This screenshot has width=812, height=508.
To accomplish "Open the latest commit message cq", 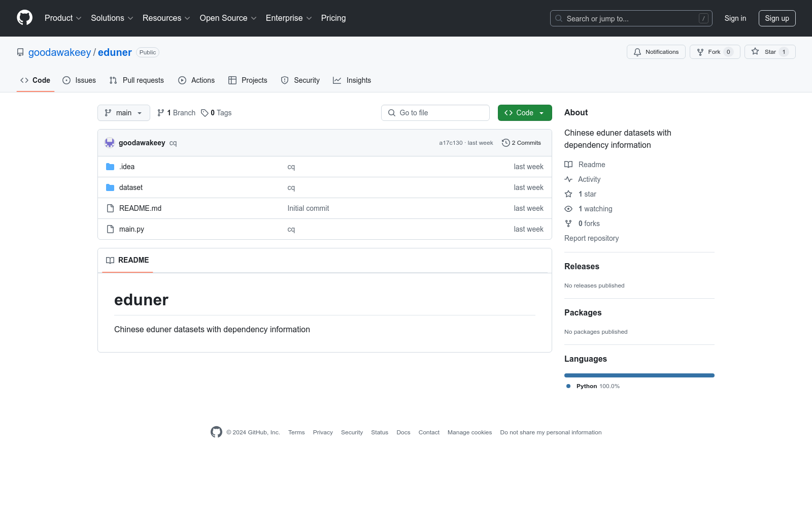I will pyautogui.click(x=173, y=143).
